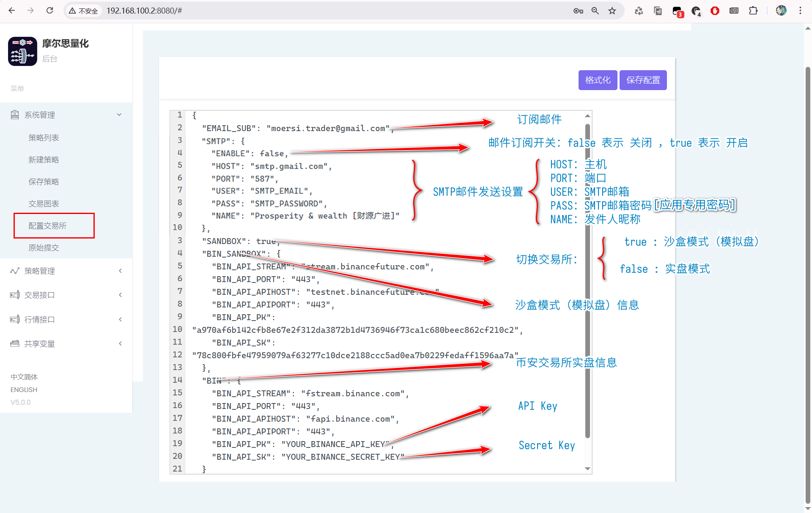
Task: Click the copy-pages extension icon
Action: [x=658, y=11]
